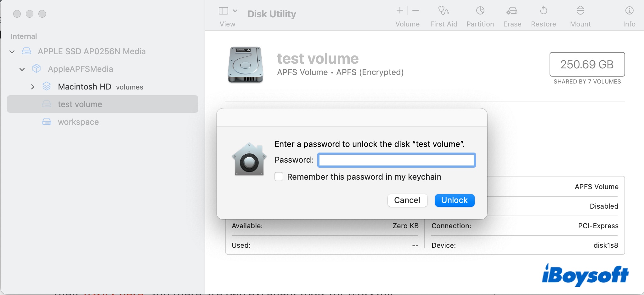Focus the Password input field
The height and width of the screenshot is (295, 644).
coord(396,160)
